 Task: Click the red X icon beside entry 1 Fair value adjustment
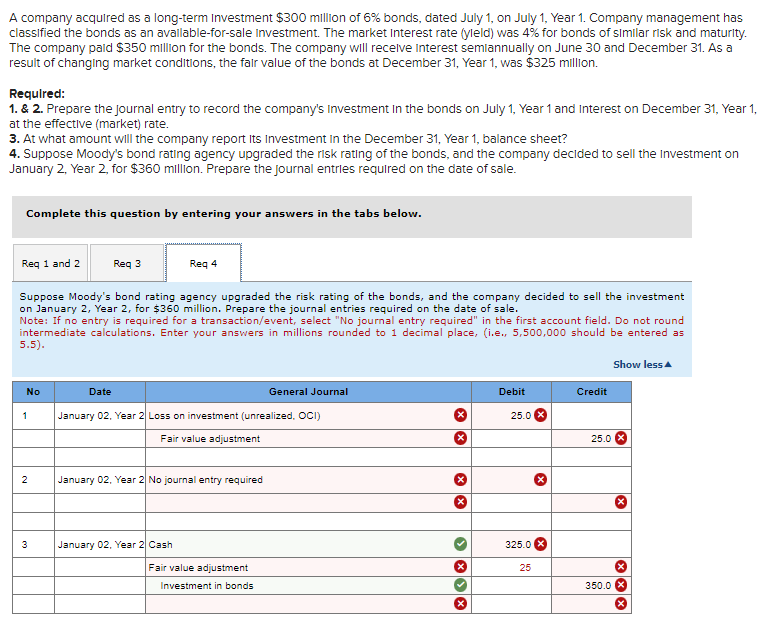[x=460, y=437]
